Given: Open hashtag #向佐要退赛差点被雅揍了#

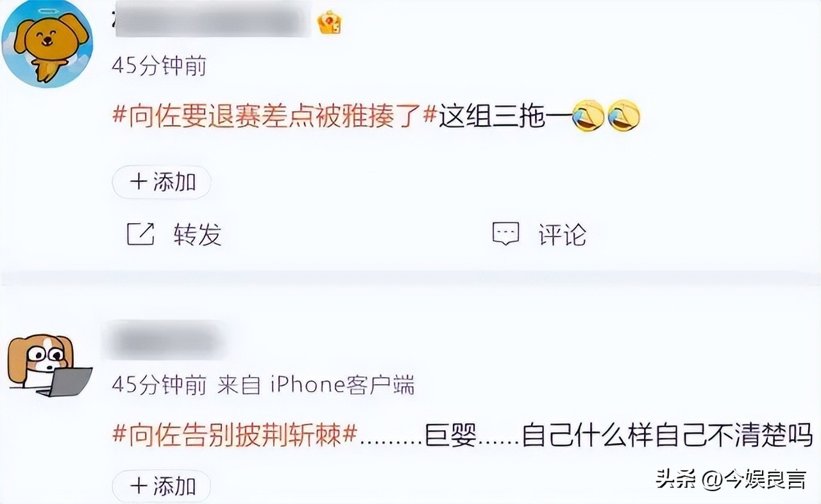Looking at the screenshot, I should pos(275,118).
